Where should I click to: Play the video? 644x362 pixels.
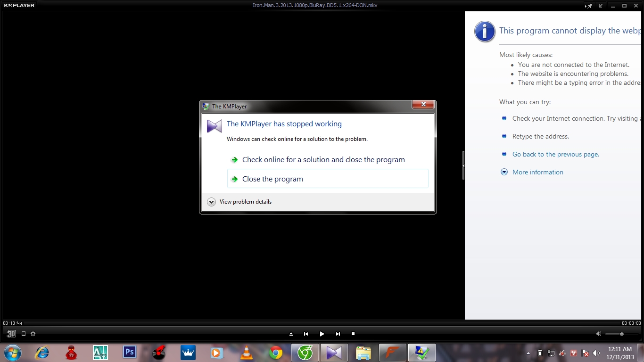pyautogui.click(x=322, y=334)
